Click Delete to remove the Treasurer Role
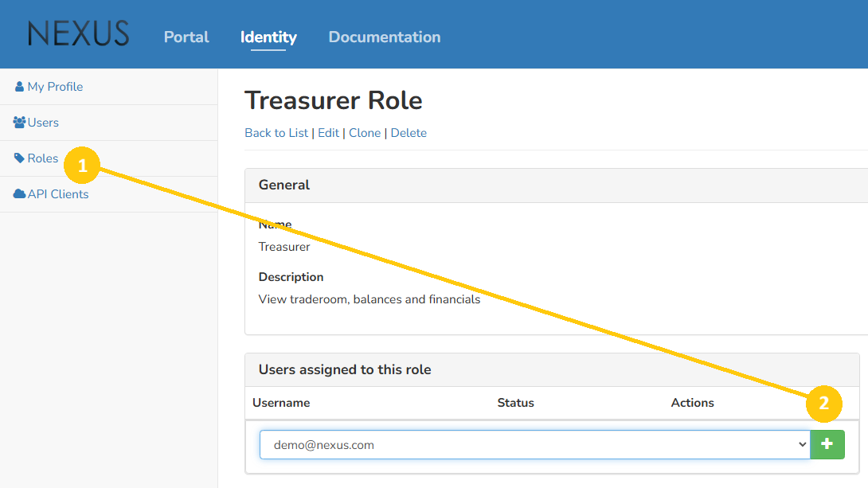Viewport: 868px width, 488px height. tap(409, 132)
